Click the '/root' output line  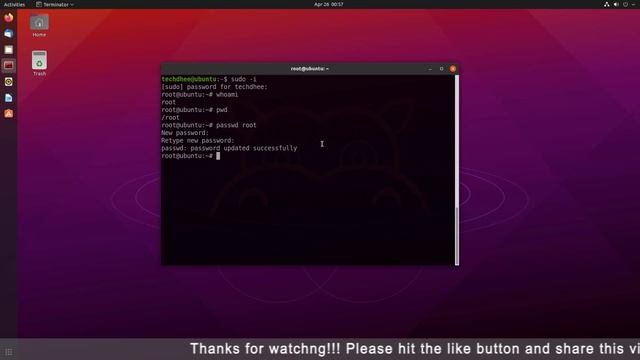coord(170,118)
